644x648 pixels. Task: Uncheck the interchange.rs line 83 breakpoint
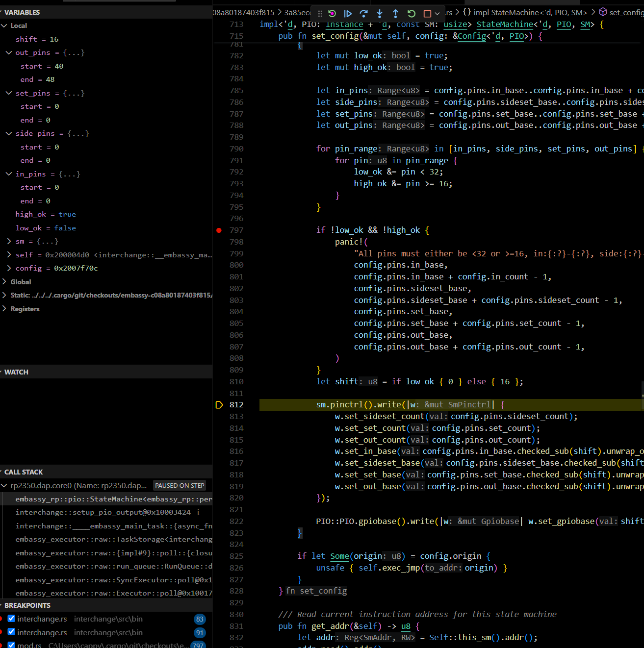[12, 619]
